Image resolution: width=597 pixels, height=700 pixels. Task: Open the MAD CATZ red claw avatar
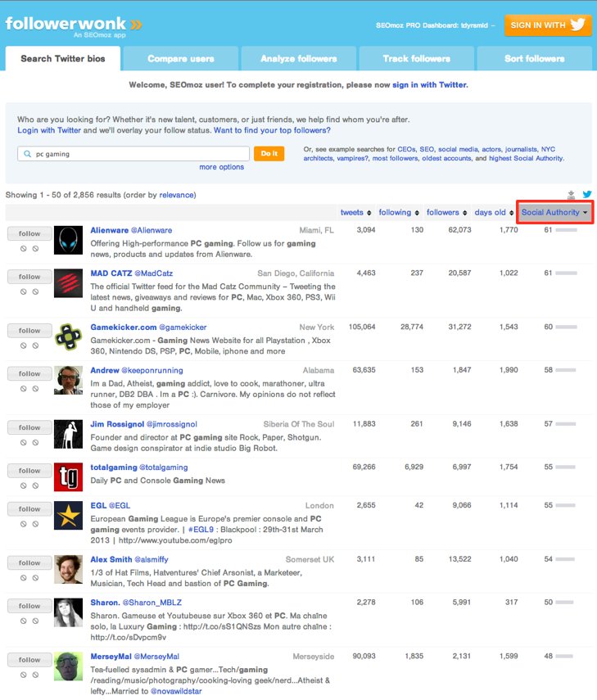point(68,283)
